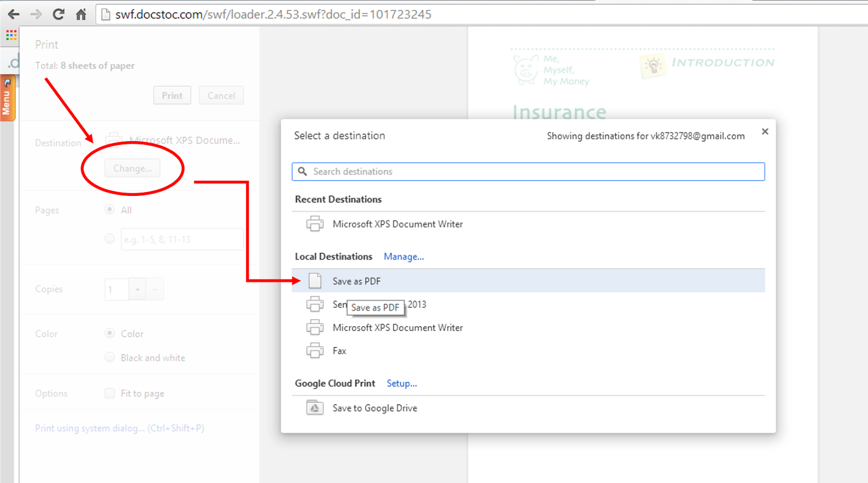This screenshot has height=483, width=868.
Task: Select the Fax destination
Action: tap(528, 351)
